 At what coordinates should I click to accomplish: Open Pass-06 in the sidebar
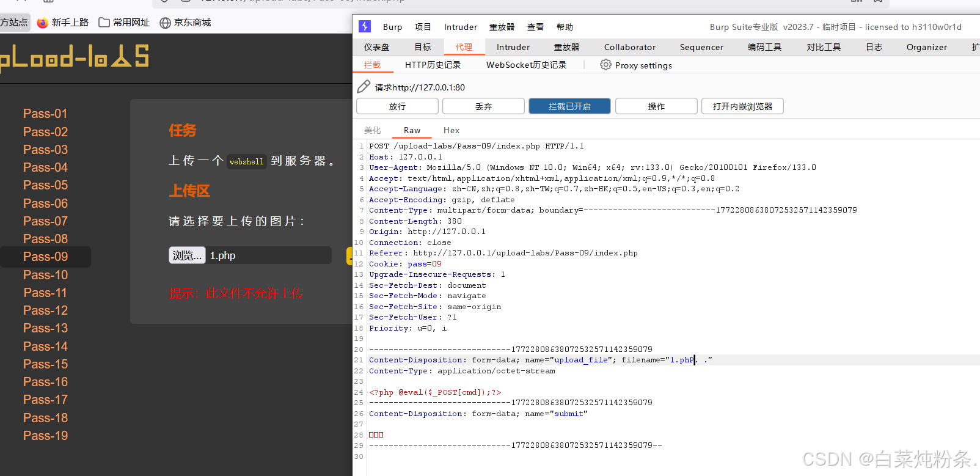[45, 203]
